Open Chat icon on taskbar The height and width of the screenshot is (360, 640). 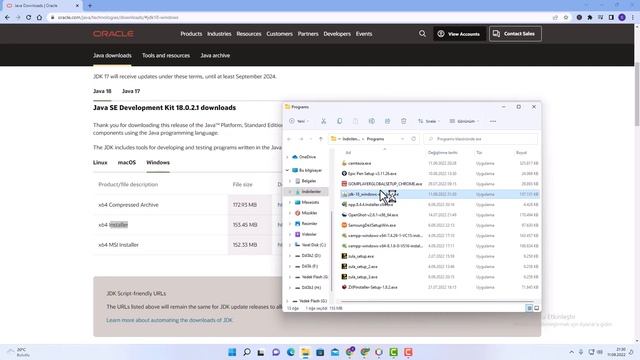pyautogui.click(x=276, y=352)
